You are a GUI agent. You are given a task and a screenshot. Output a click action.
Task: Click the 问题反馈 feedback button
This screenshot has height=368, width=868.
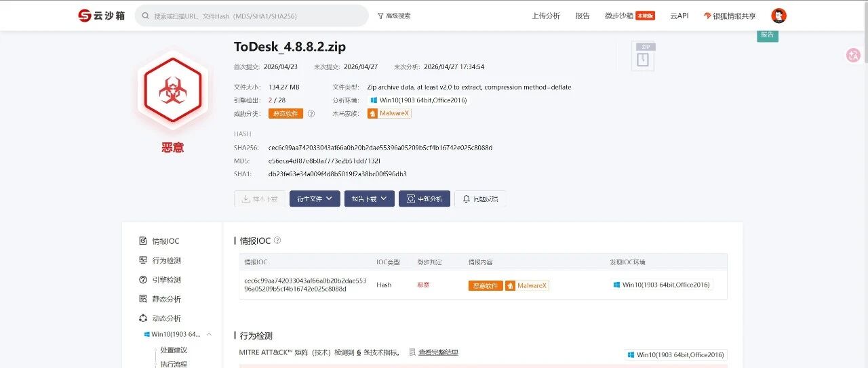(480, 199)
